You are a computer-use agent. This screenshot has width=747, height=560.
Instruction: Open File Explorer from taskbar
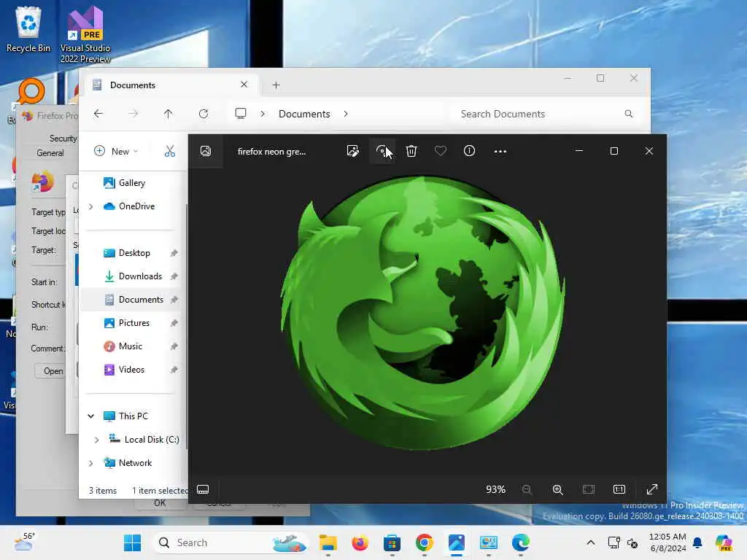pos(328,542)
